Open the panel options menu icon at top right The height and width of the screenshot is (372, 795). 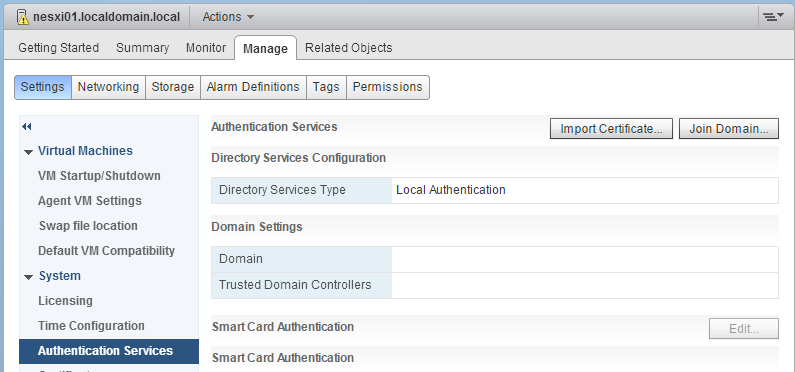click(774, 17)
